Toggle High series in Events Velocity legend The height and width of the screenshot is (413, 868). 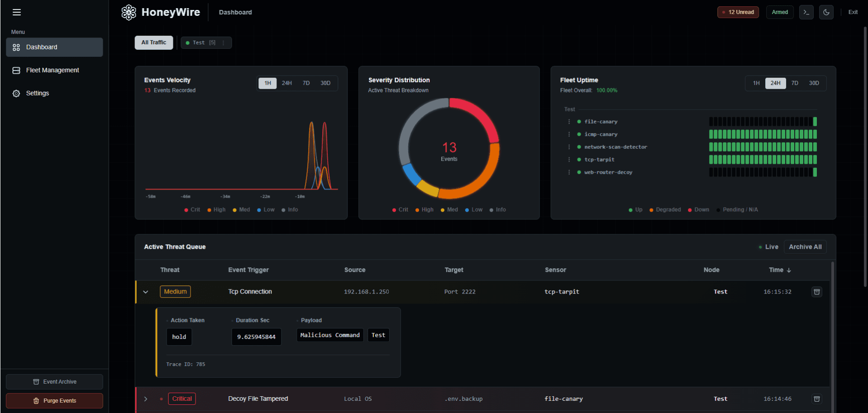coord(216,210)
